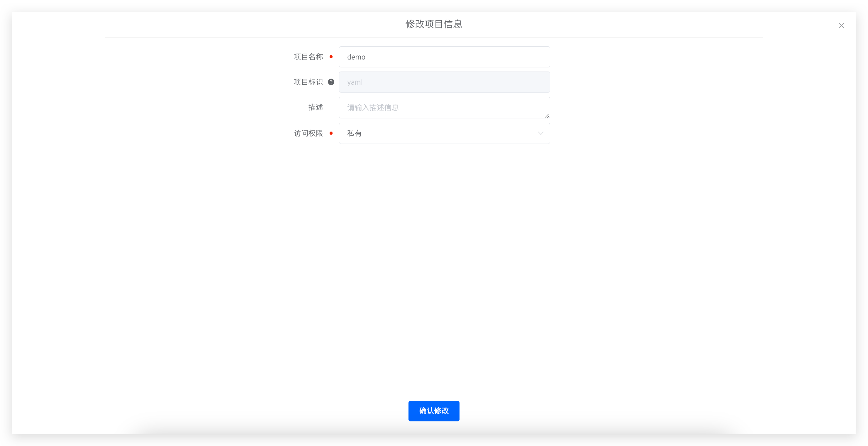Click the dropdown chevron in 访问权限 field
Image resolution: width=868 pixels, height=446 pixels.
click(x=540, y=133)
